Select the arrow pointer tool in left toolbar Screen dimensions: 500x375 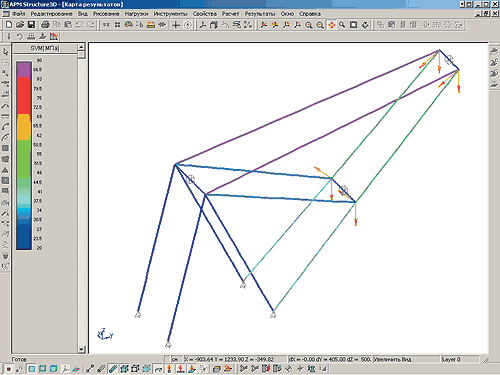click(x=5, y=52)
